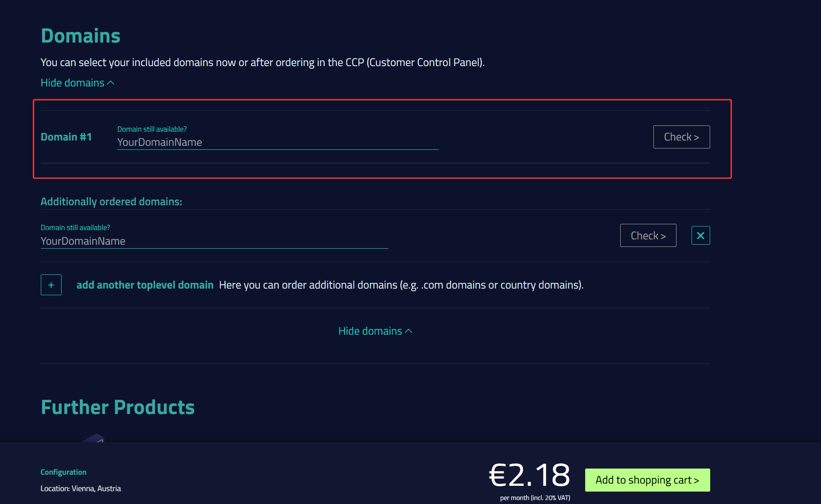
Task: Click the 'Location: Vienna, Austria' configuration text
Action: click(81, 488)
